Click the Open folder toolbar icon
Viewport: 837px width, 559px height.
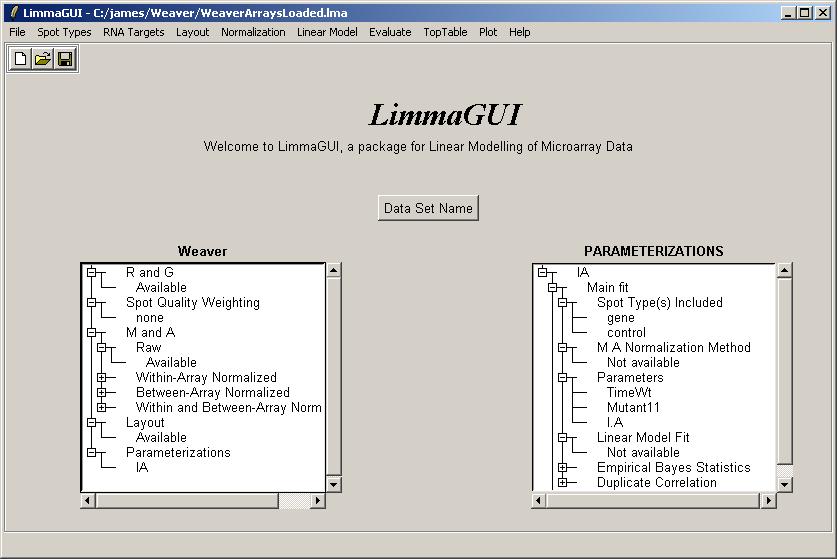pyautogui.click(x=42, y=59)
